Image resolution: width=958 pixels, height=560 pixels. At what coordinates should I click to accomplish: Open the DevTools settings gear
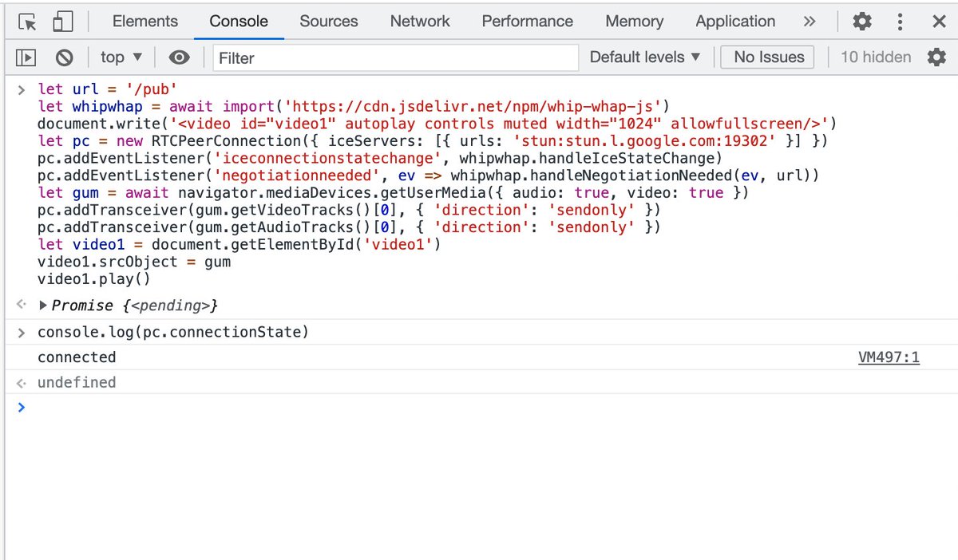click(x=862, y=22)
